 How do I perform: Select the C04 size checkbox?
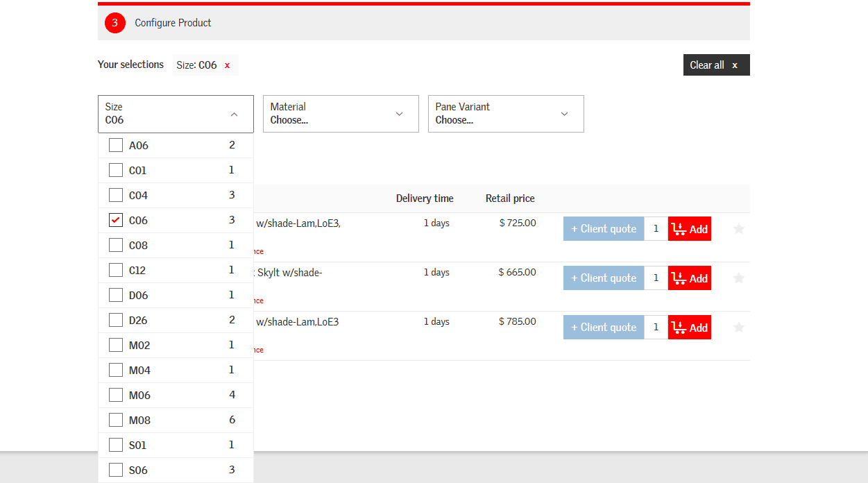(116, 195)
